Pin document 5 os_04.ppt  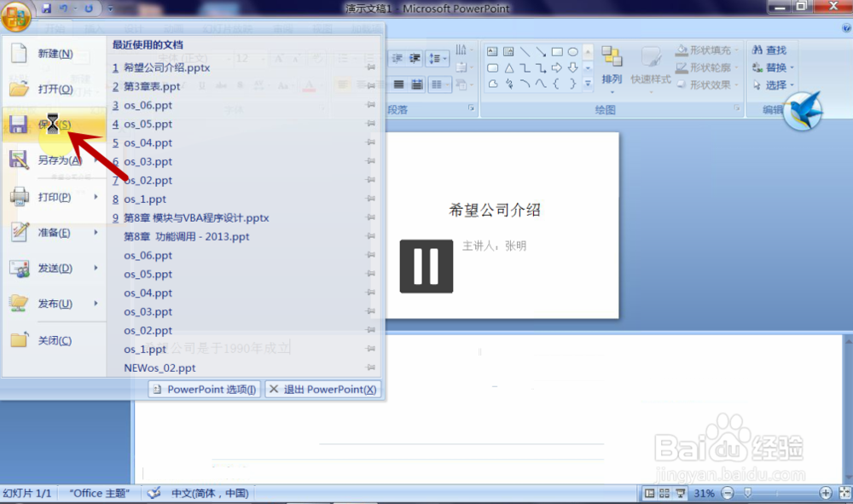coord(370,142)
